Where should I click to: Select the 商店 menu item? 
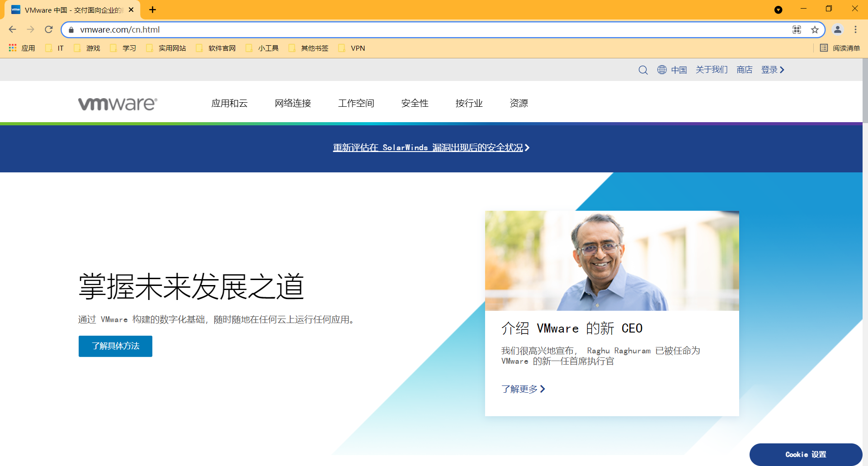[x=744, y=70]
